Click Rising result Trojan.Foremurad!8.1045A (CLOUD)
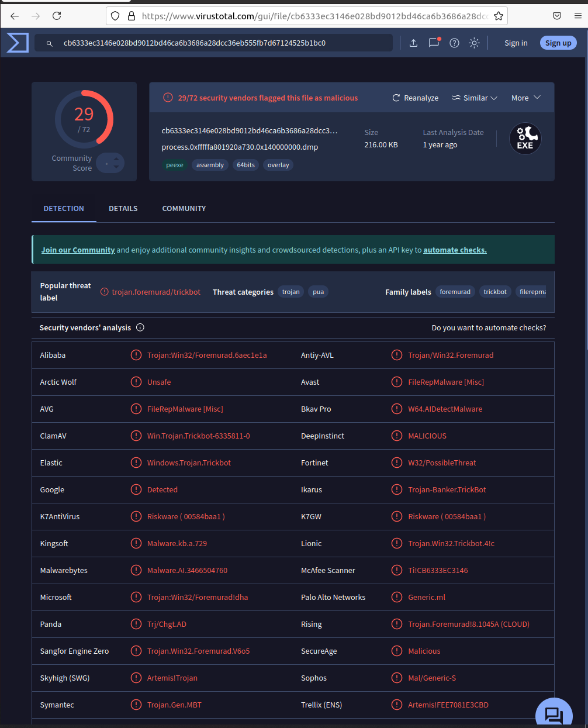The width and height of the screenshot is (588, 728). click(469, 624)
